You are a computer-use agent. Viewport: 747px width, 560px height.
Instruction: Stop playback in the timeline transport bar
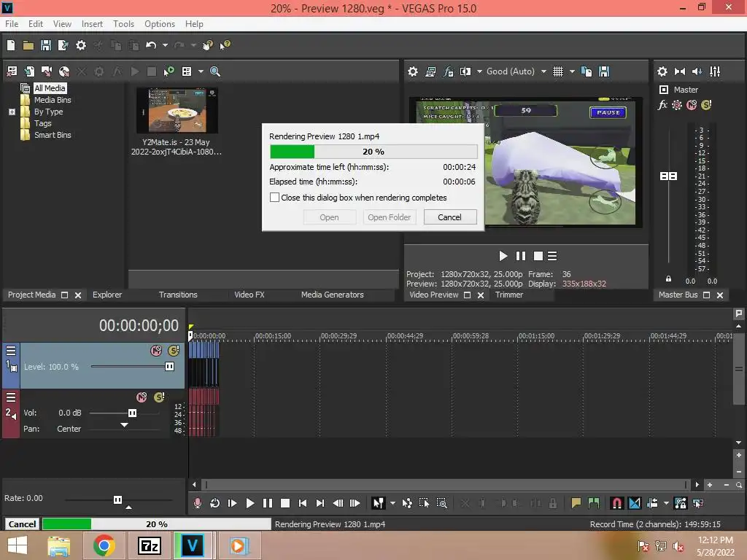point(285,503)
